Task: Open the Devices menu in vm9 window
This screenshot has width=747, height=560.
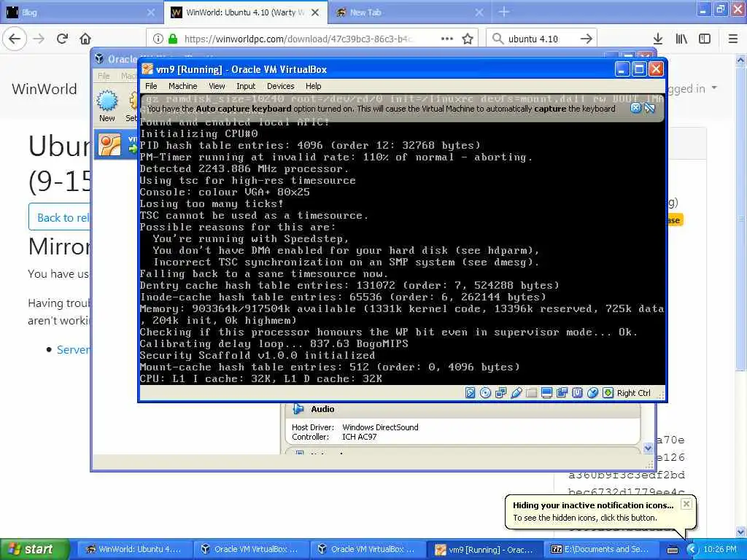Action: 281,86
